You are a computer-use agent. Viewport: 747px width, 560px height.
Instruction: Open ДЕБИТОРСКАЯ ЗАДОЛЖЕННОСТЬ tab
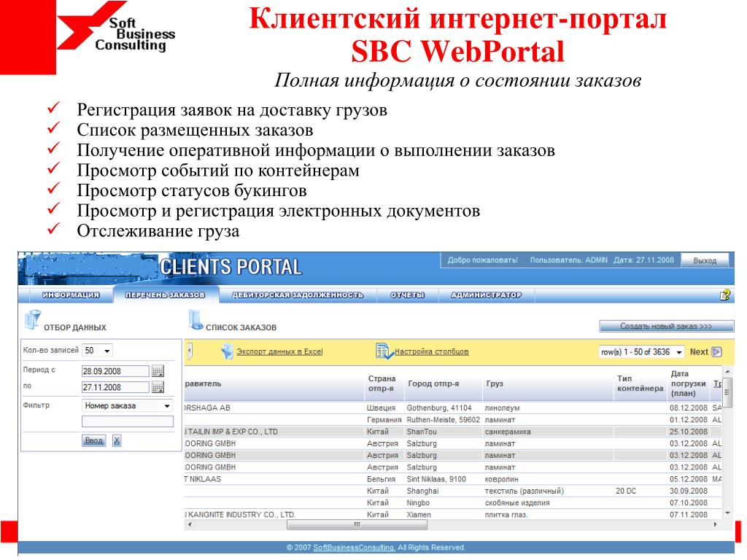298,295
